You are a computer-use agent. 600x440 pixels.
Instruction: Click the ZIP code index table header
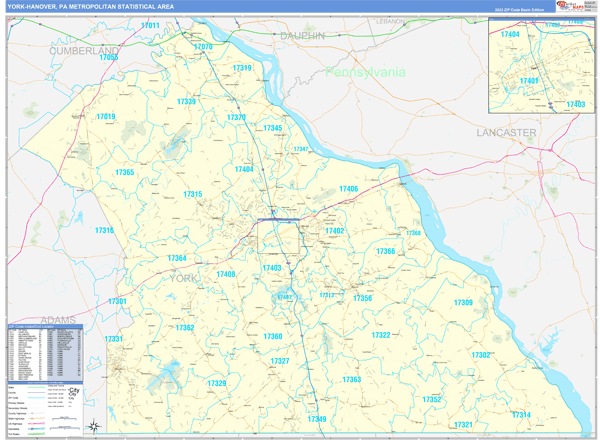[46, 327]
